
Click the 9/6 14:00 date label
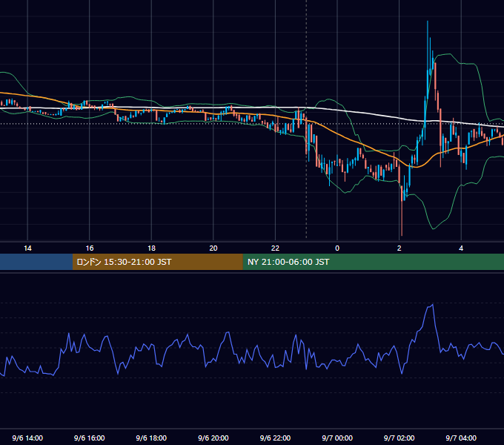[27, 438]
